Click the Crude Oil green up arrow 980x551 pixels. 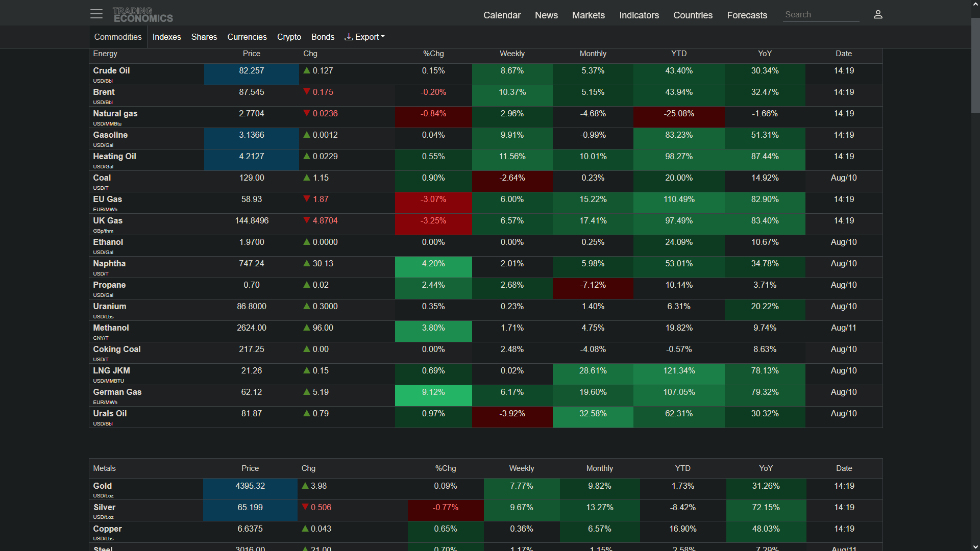[x=307, y=70]
